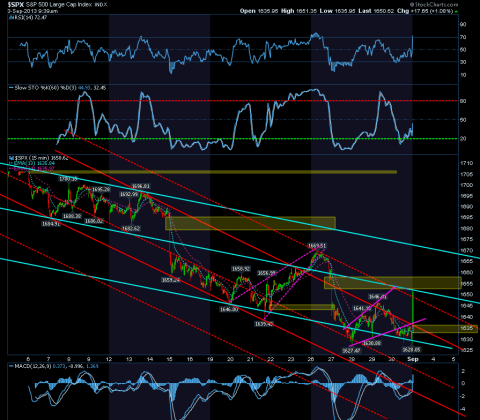
Task: Click the 26 date tick on the time axis
Action: pyautogui.click(x=311, y=359)
